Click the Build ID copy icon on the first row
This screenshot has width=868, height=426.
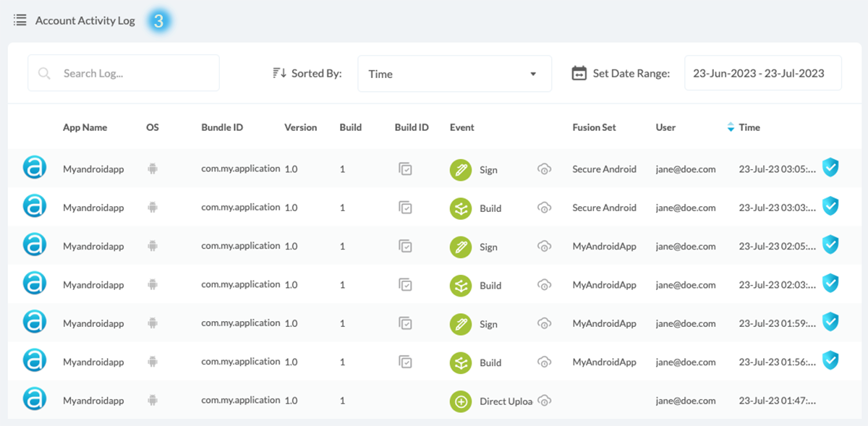406,168
